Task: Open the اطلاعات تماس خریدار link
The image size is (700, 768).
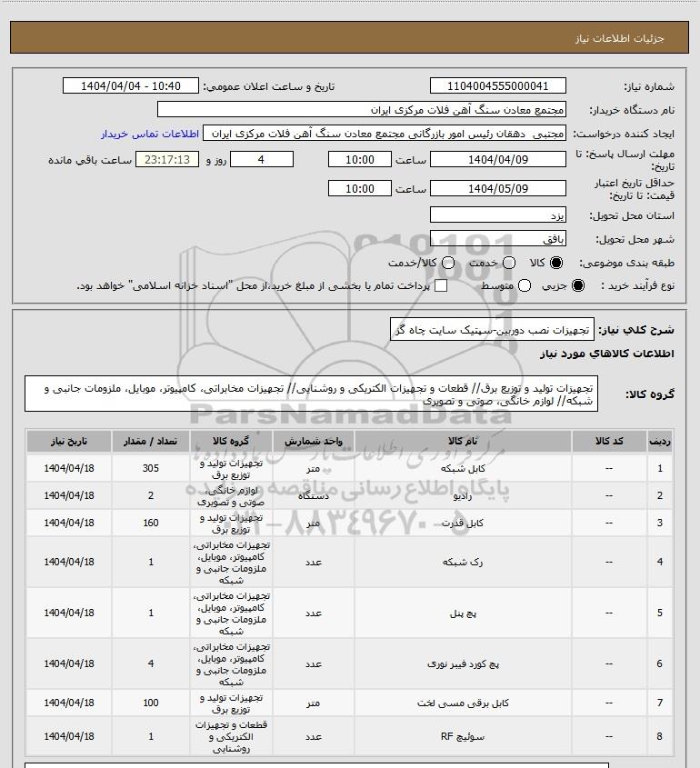Action: 150,134
